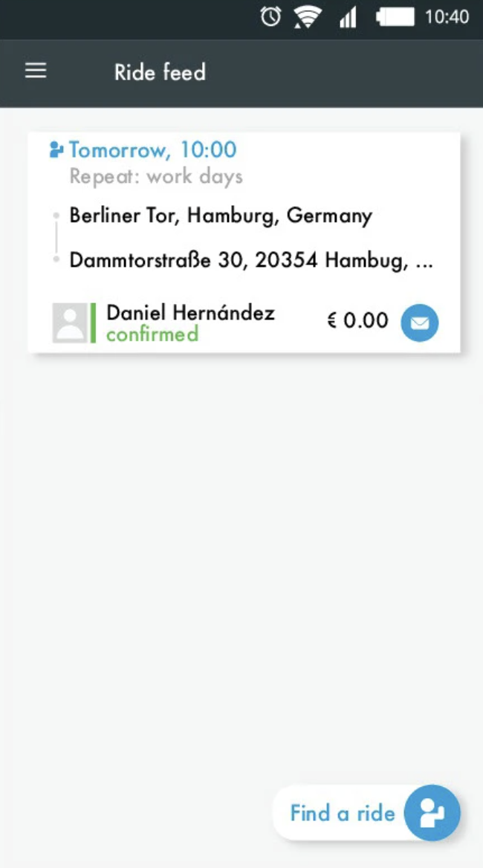Open Daniel Hernández's profile picture
The height and width of the screenshot is (868, 483).
pyautogui.click(x=71, y=323)
